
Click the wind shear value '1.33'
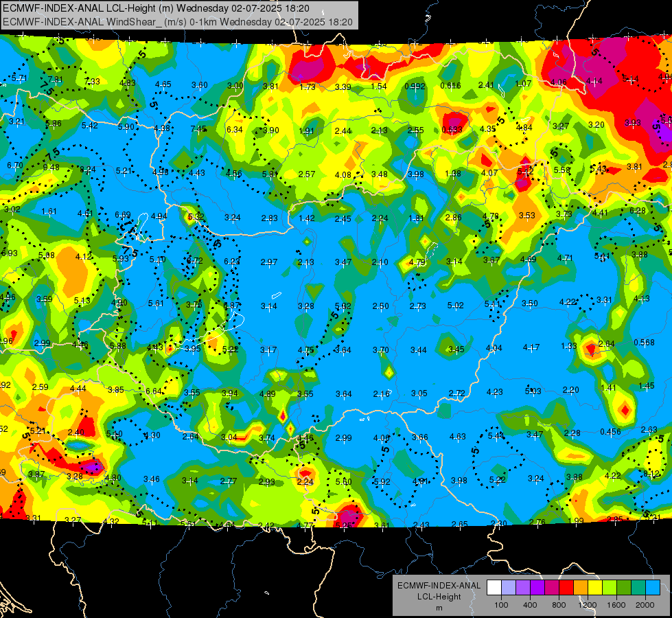[569, 346]
